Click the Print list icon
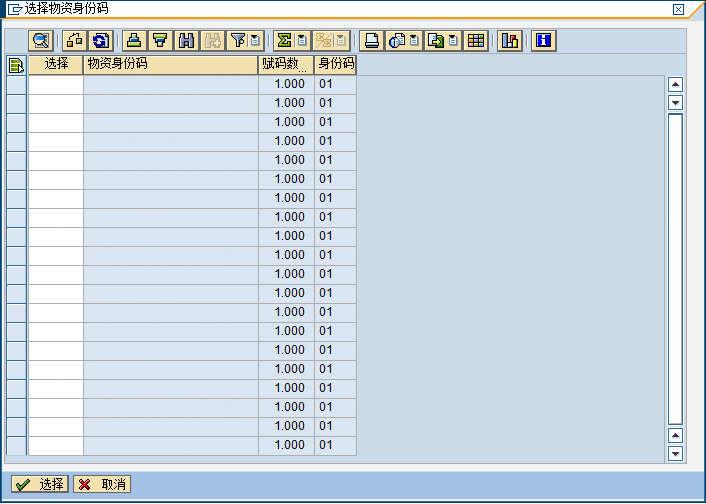 tap(371, 41)
